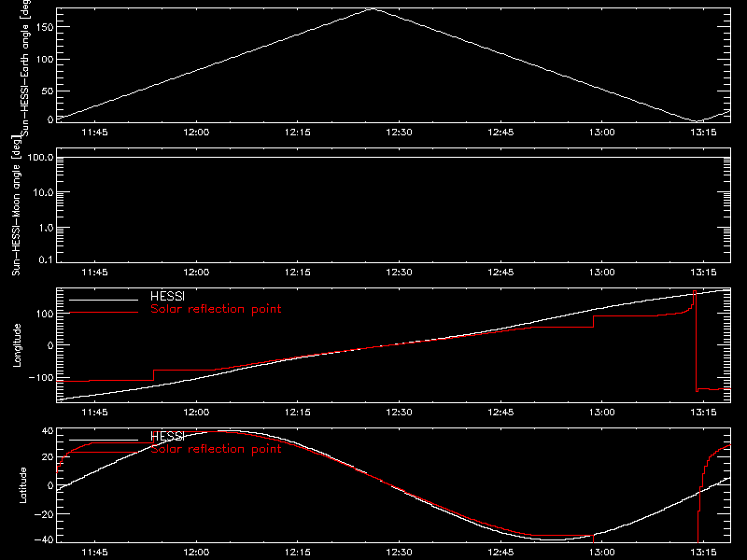Image resolution: width=747 pixels, height=560 pixels.
Task: Click the 13:00 time label under the Longitude plot
Action: [602, 412]
